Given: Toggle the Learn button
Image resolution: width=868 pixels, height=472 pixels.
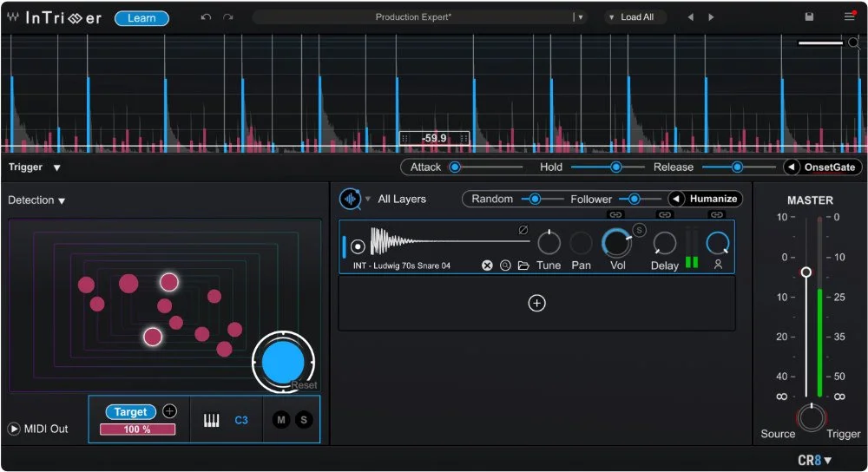Looking at the screenshot, I should coord(141,18).
